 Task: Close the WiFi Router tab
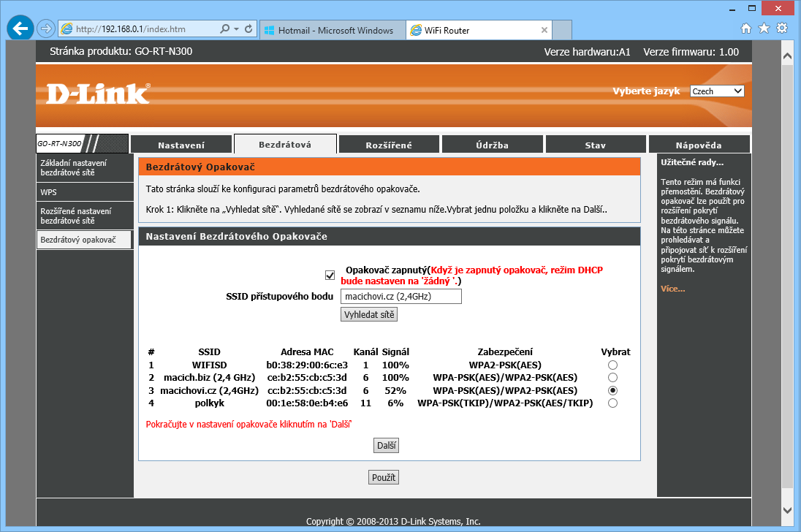[544, 30]
